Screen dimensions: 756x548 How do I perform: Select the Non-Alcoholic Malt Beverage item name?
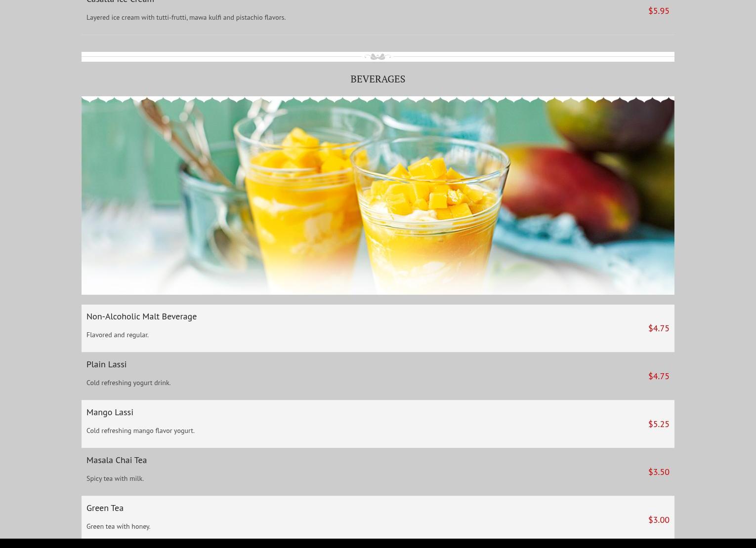[141, 316]
